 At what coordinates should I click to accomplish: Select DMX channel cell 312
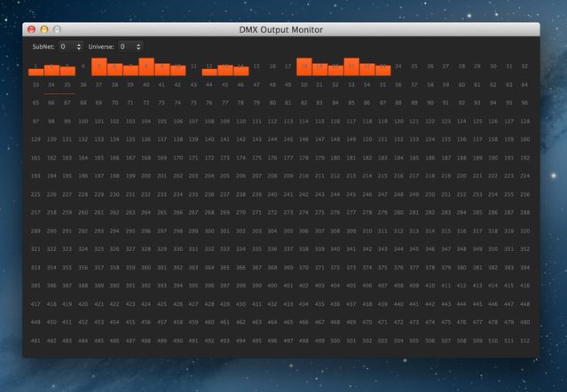[x=398, y=231]
